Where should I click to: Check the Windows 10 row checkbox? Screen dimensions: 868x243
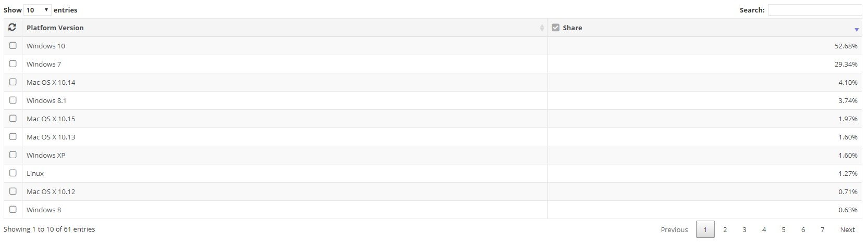point(13,46)
